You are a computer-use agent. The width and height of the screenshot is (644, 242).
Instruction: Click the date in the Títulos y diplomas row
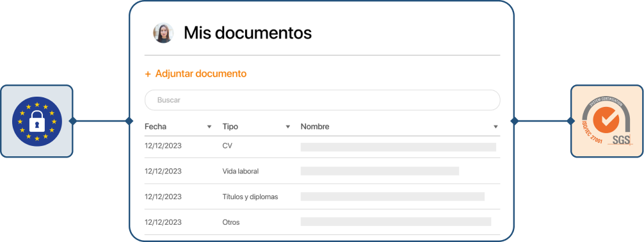click(x=163, y=197)
